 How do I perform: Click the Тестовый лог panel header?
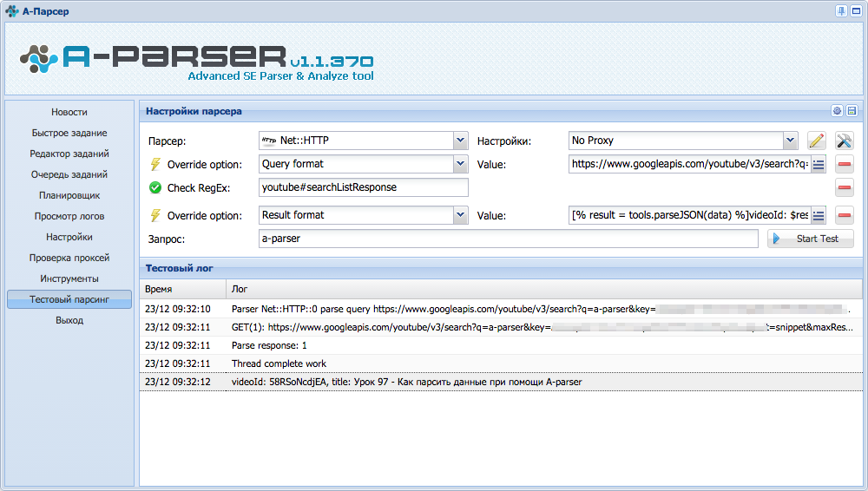[x=501, y=268]
